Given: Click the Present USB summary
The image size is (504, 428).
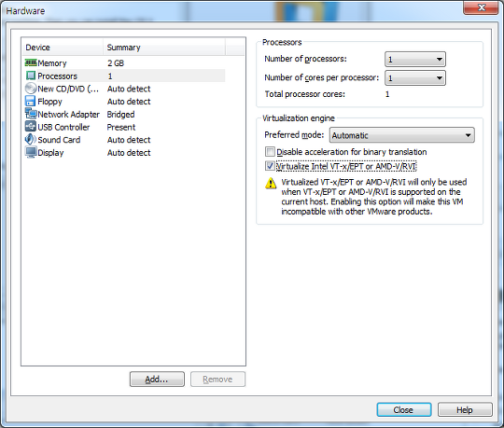Looking at the screenshot, I should pyautogui.click(x=121, y=127).
